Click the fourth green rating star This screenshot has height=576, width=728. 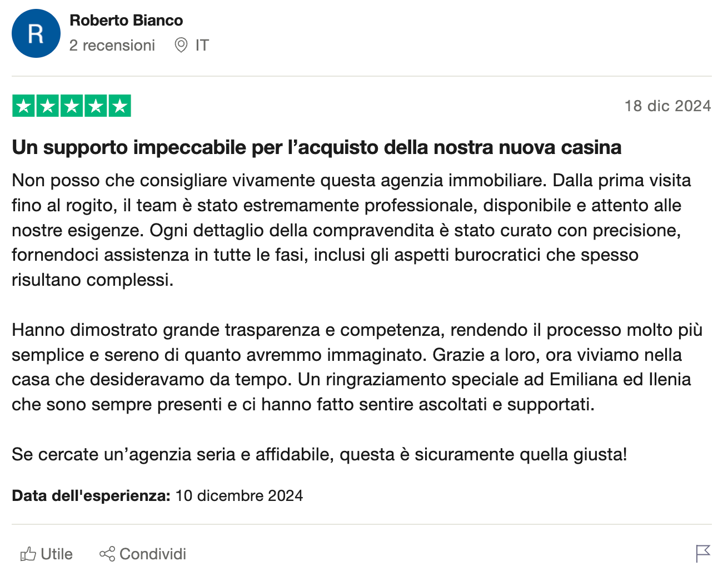[x=96, y=106]
